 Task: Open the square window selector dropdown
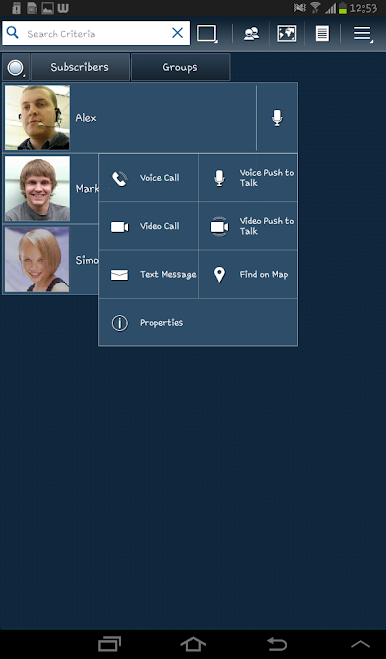[x=207, y=34]
